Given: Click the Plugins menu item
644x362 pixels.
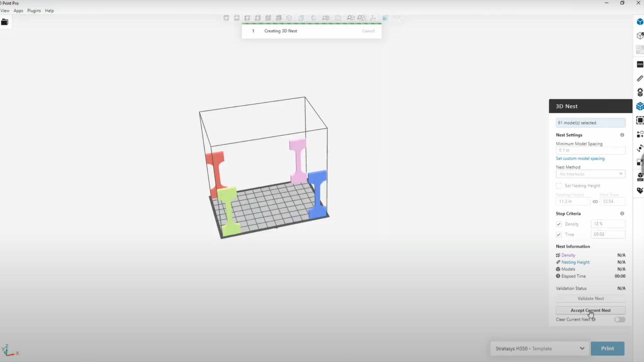Looking at the screenshot, I should 34,10.
